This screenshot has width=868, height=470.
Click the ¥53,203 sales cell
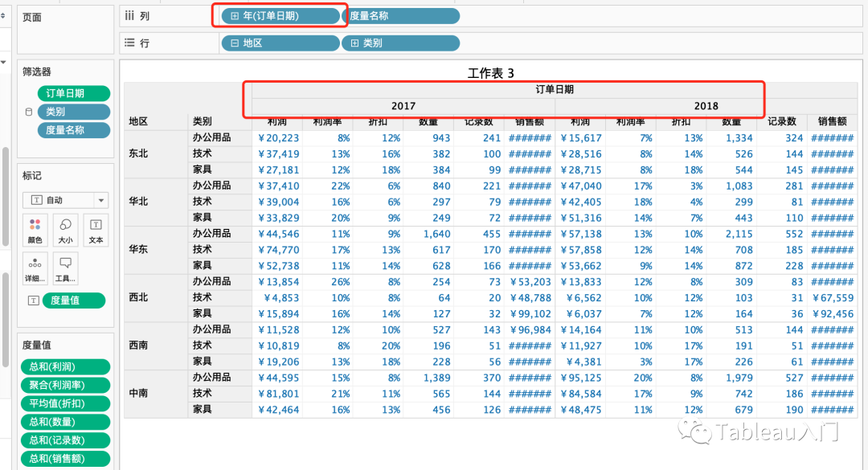pyautogui.click(x=530, y=282)
